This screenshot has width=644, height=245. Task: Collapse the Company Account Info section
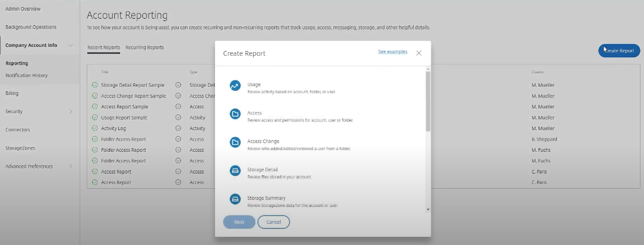click(70, 45)
